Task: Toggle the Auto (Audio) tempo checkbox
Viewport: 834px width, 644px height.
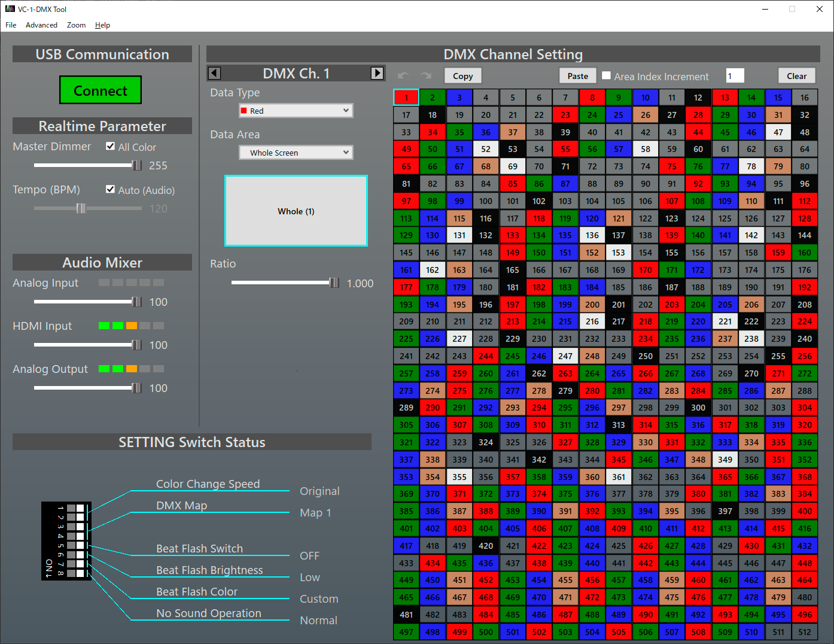Action: (x=110, y=189)
